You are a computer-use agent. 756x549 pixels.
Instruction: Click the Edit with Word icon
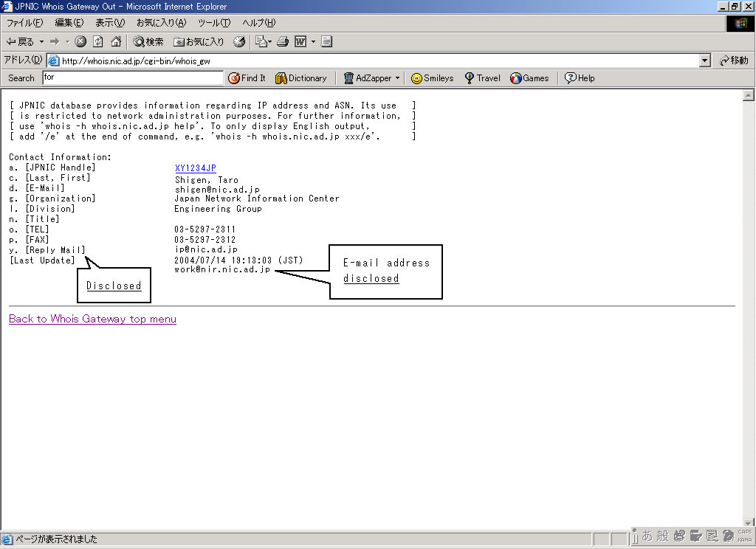[x=300, y=42]
